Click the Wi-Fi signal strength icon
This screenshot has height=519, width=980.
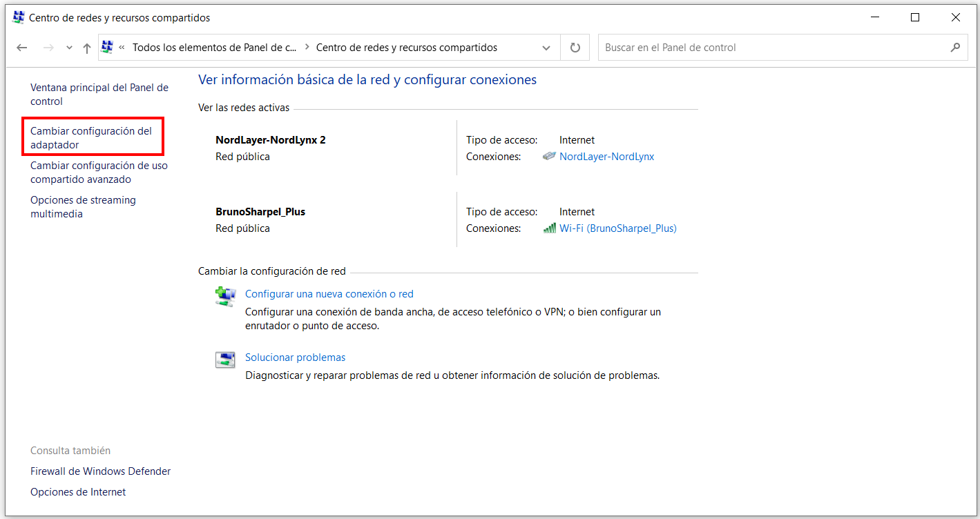tap(550, 228)
